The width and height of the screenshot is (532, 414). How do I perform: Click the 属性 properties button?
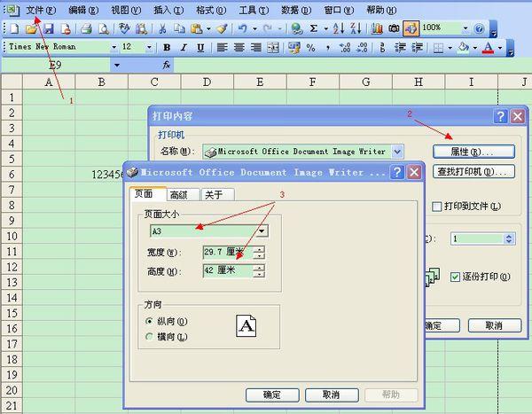coord(473,152)
